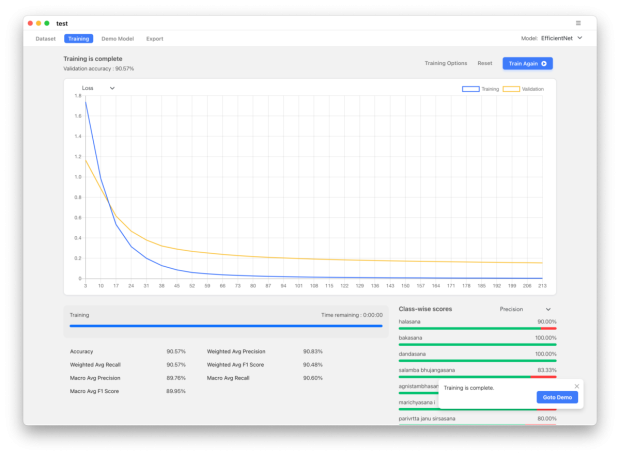Click the yellow minimize window button
This screenshot has width=620, height=456.
(39, 22)
